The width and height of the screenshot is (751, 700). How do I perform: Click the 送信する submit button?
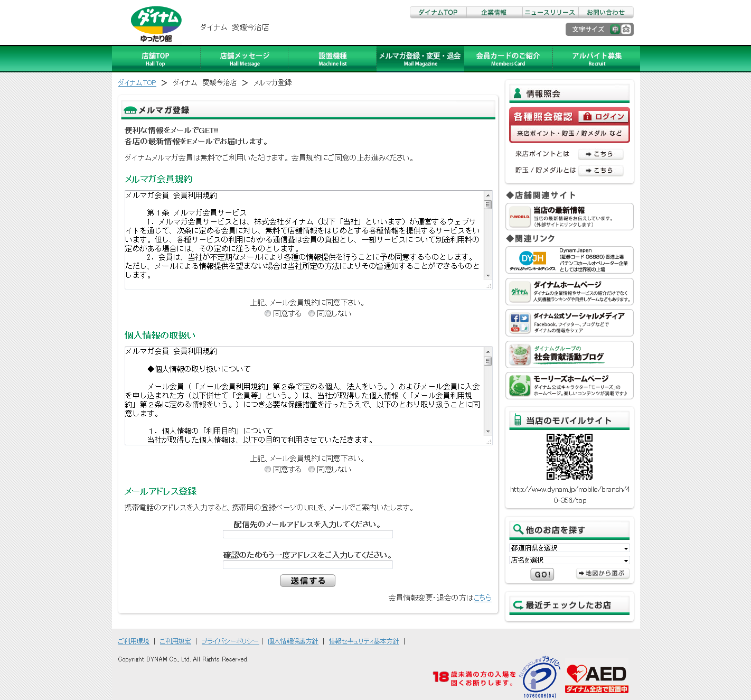point(308,581)
